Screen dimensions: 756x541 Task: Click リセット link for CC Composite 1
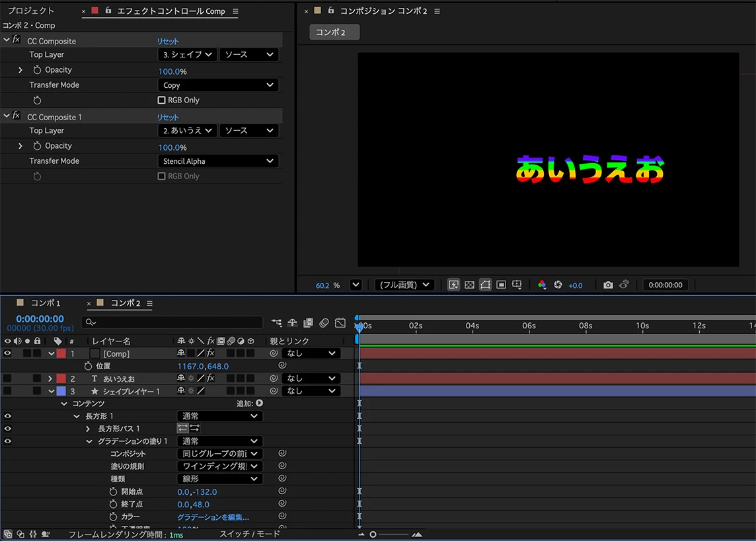coord(168,117)
